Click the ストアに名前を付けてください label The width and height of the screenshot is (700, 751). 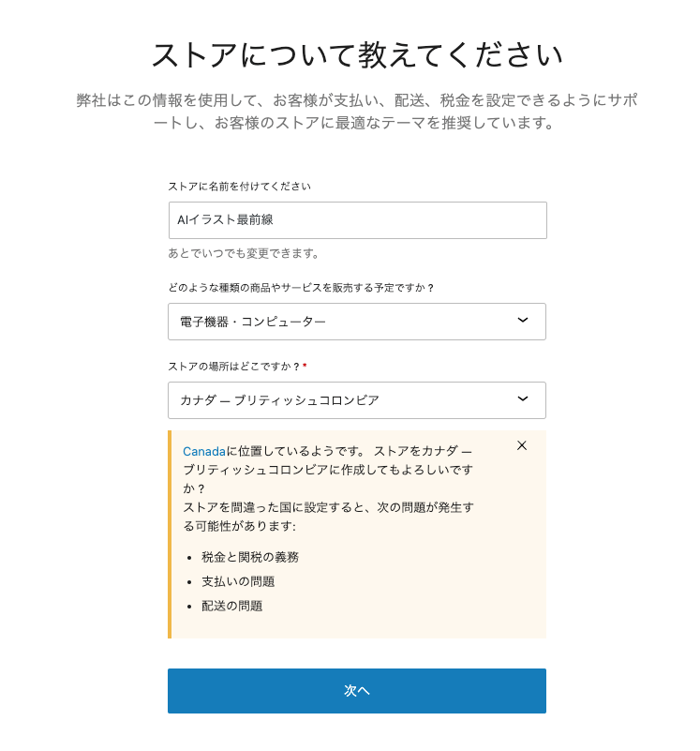coord(239,187)
